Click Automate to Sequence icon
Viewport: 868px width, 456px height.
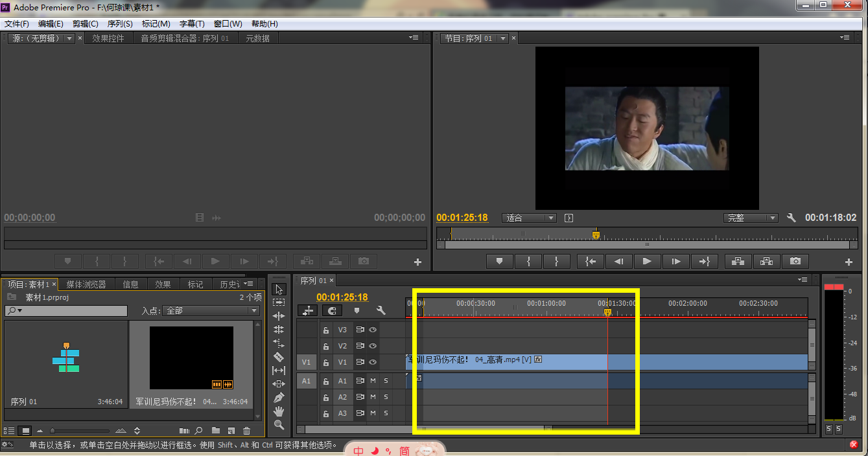pos(184,431)
